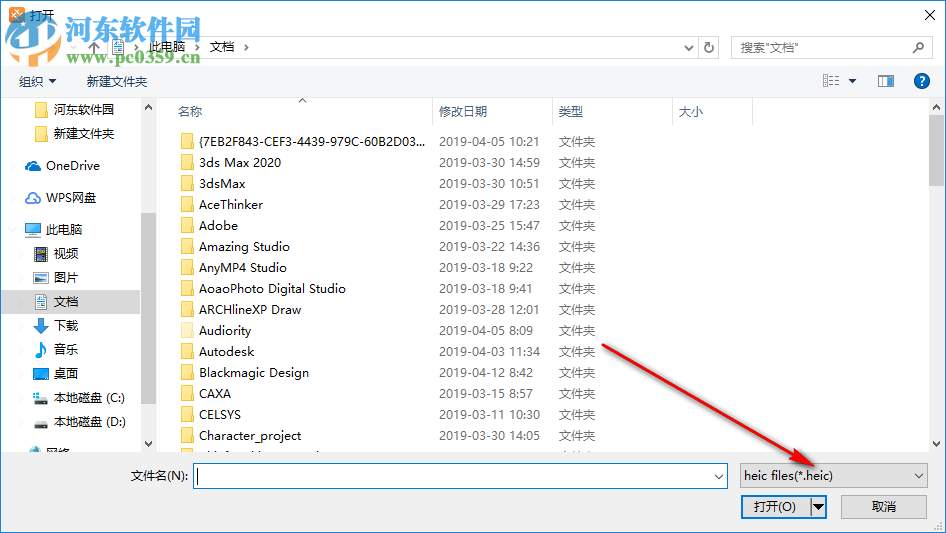This screenshot has height=533, width=946.
Task: Expand chevron between 此电脑 and 文档
Action: (197, 47)
